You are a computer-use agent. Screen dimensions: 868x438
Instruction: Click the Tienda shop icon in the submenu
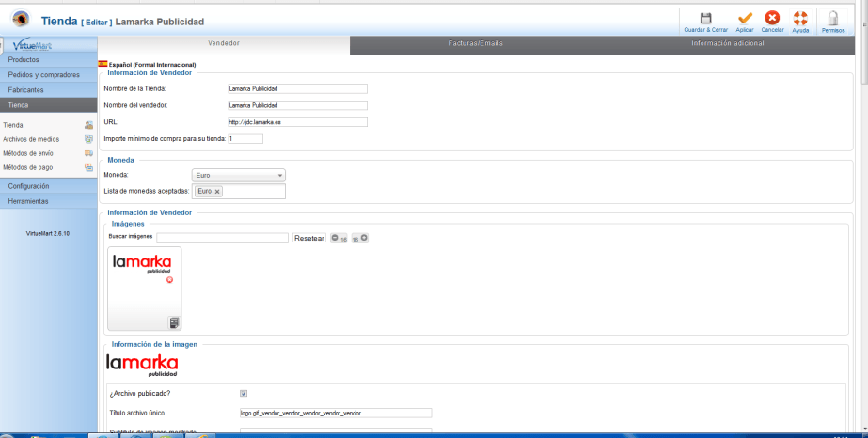tap(88, 126)
